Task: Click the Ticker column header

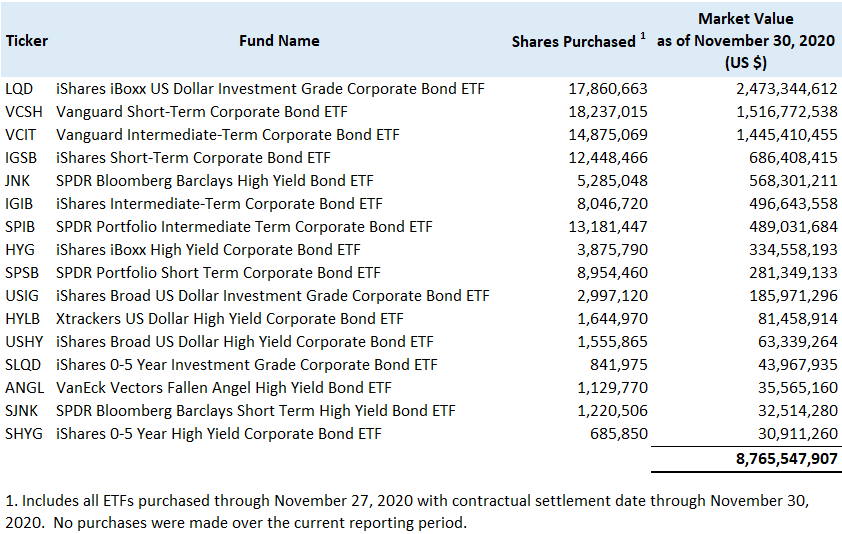Action: point(27,41)
